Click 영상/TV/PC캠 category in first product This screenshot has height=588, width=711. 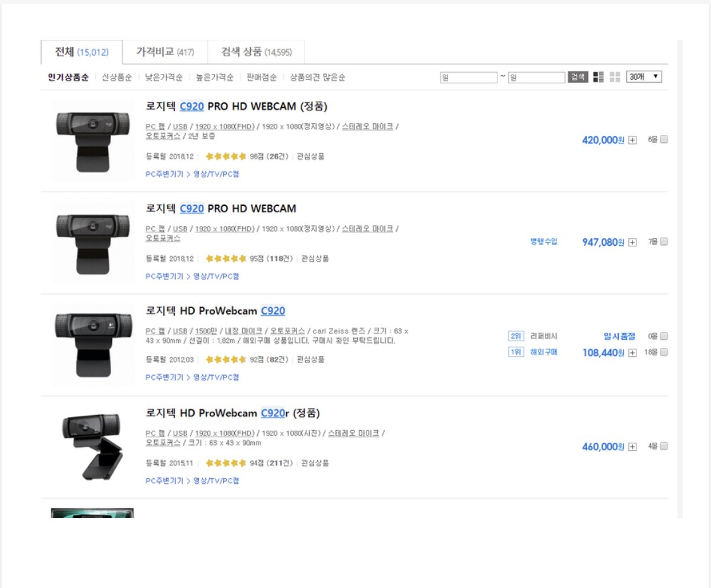(x=216, y=174)
